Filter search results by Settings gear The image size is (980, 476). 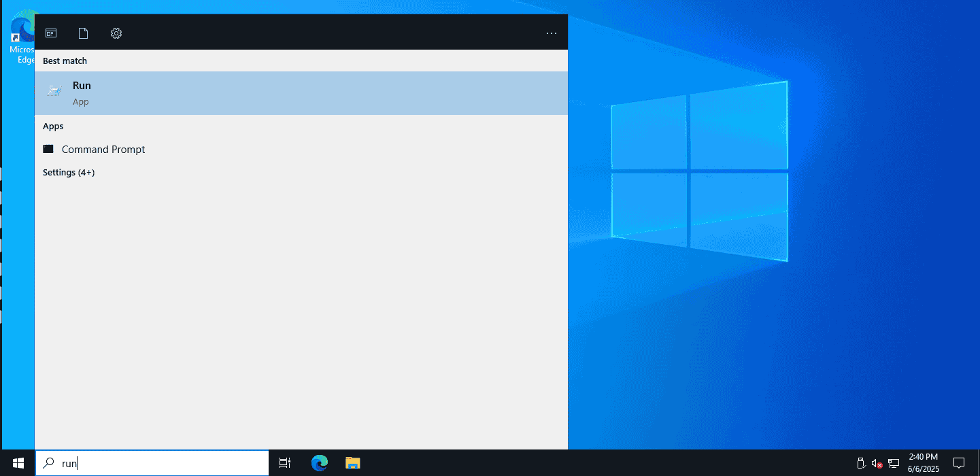[116, 33]
